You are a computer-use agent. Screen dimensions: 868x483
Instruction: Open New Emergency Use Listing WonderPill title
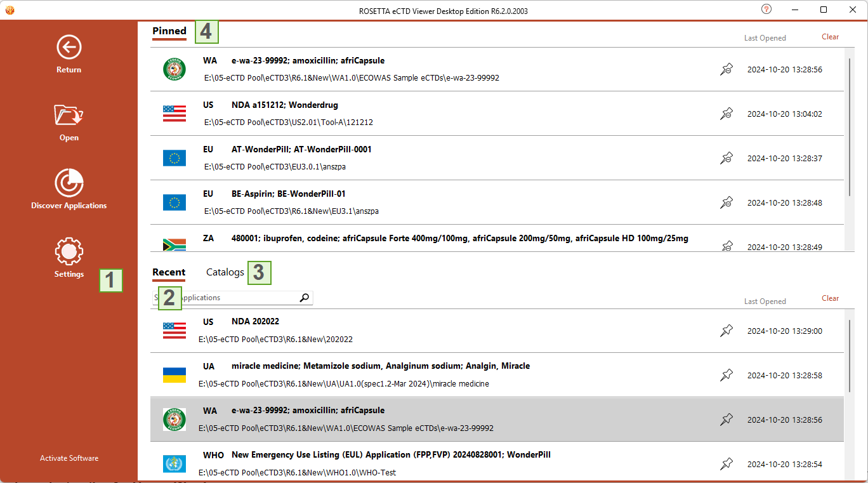point(391,455)
